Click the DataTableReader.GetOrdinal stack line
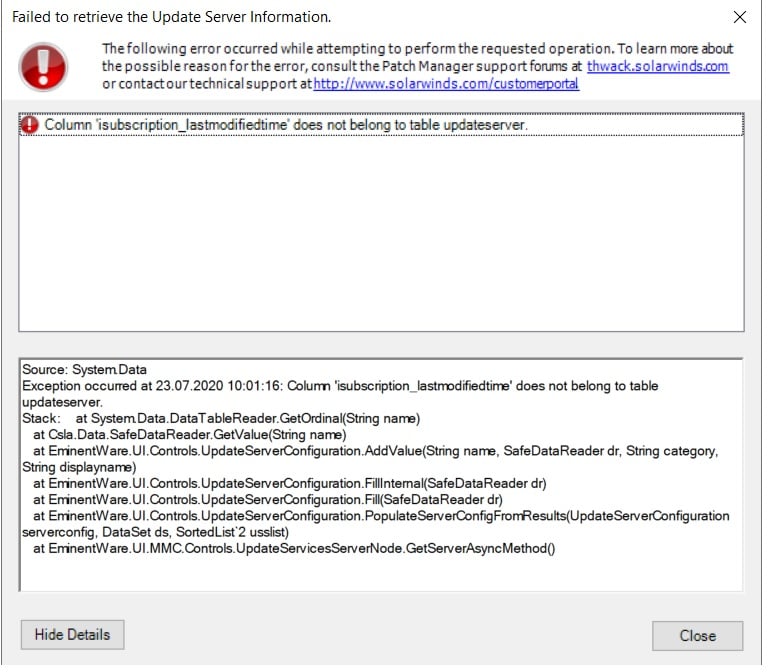The height and width of the screenshot is (672, 771). click(x=221, y=418)
